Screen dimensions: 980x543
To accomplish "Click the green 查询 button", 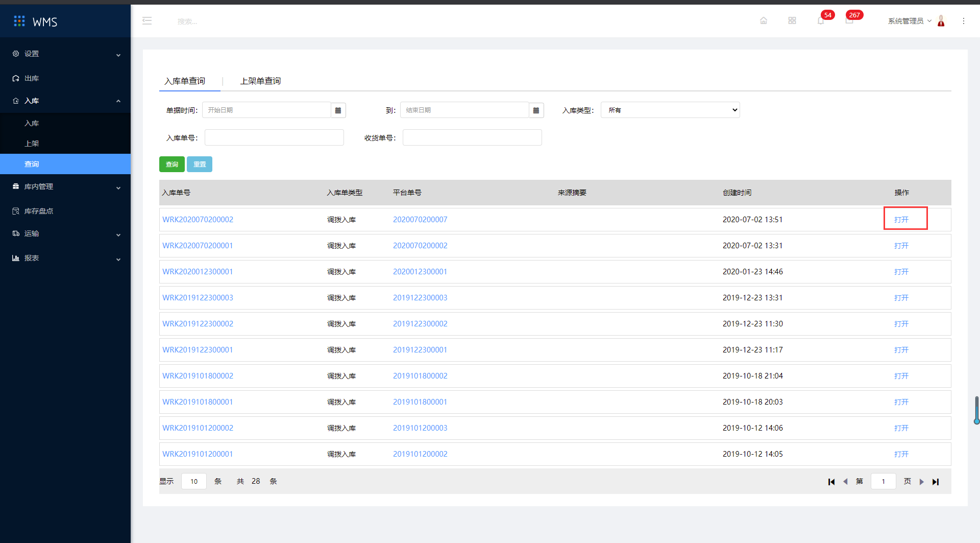I will coord(172,164).
